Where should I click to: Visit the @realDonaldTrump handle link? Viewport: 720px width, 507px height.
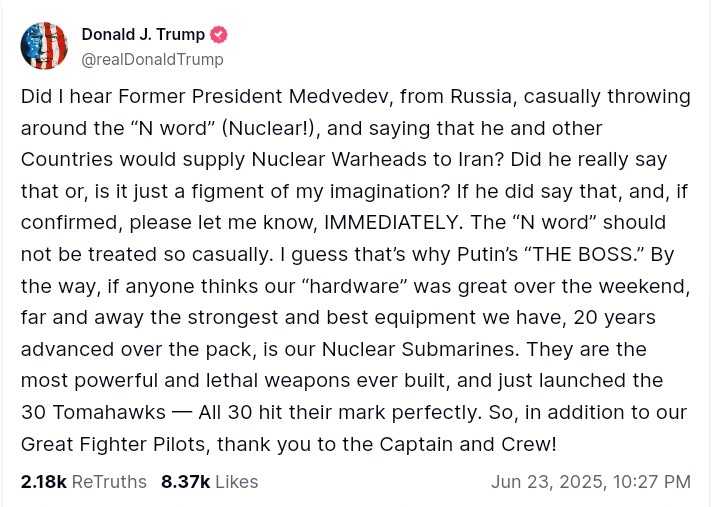tap(152, 59)
